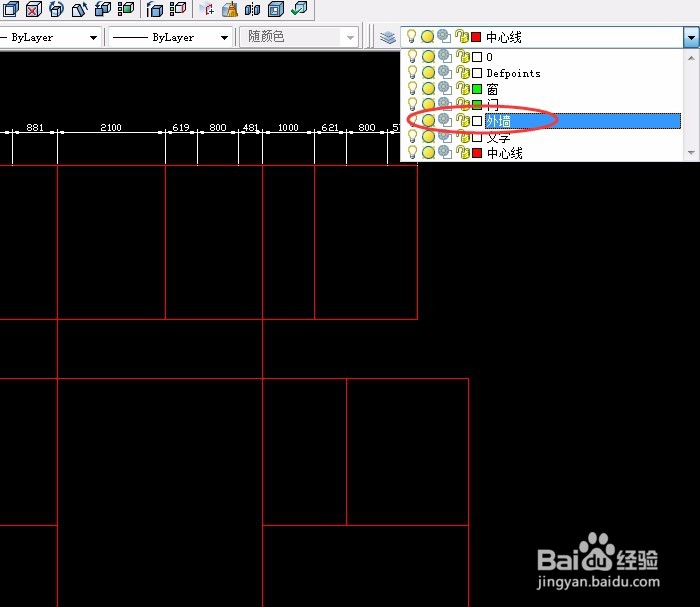This screenshot has height=607, width=700.
Task: Select the Check solid tool with green checkmark
Action: pos(299,8)
